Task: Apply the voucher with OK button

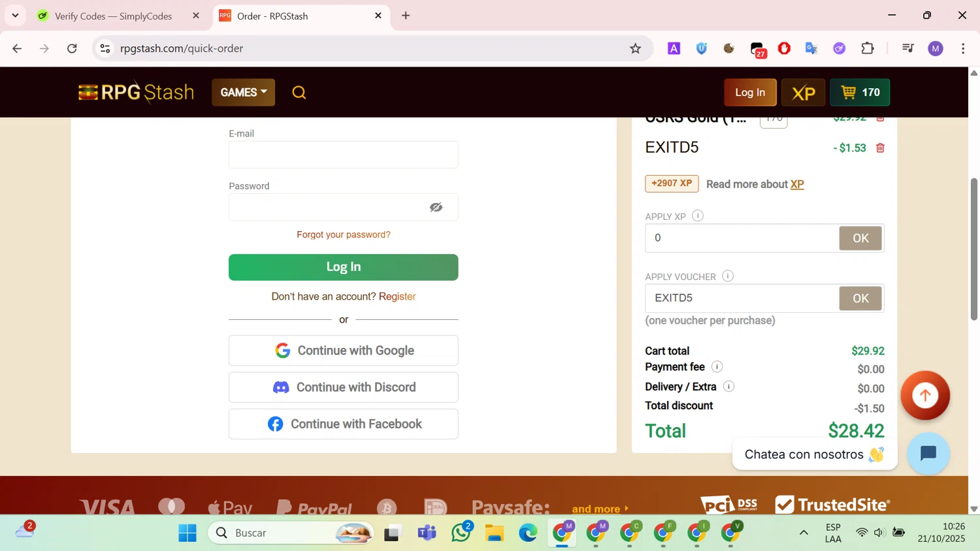Action: [860, 298]
